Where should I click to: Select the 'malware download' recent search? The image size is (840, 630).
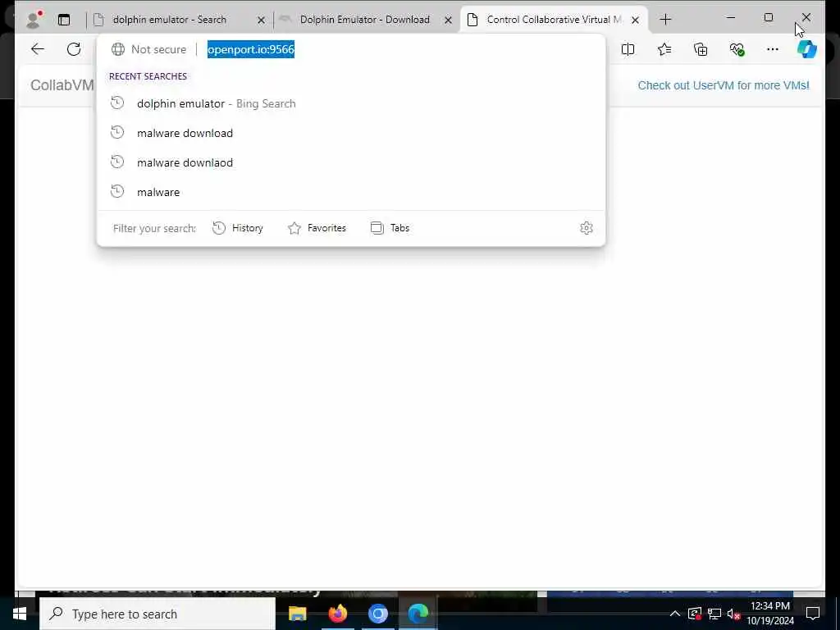[x=351, y=133]
